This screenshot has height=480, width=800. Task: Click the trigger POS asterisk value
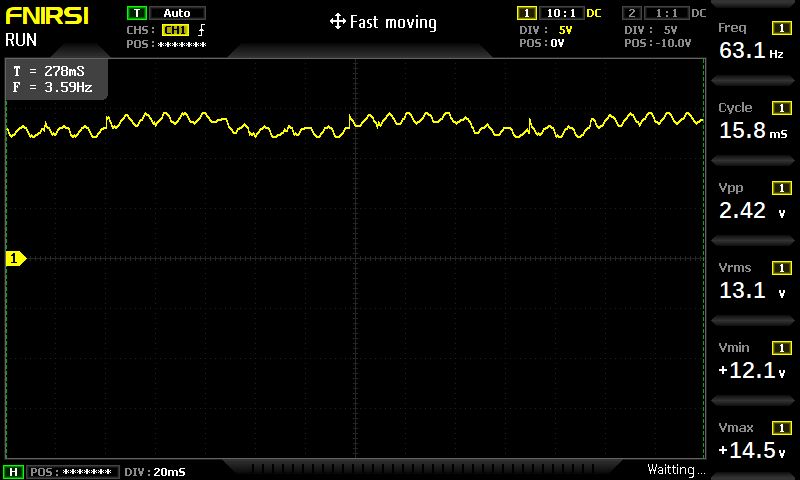point(182,44)
